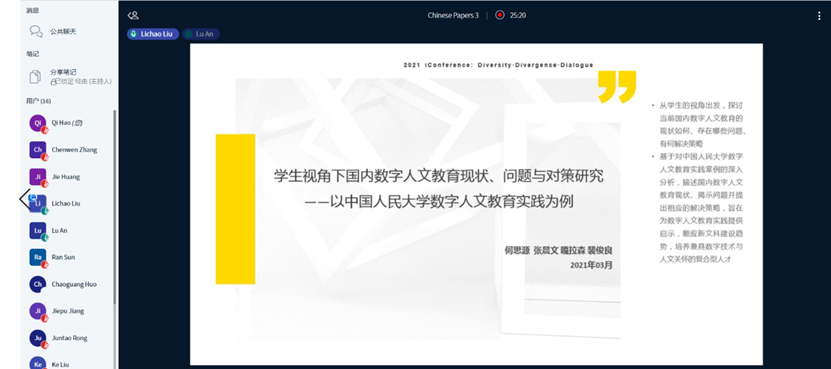This screenshot has height=369, width=831.
Task: Open the shared notes document icon
Action: coord(35,76)
